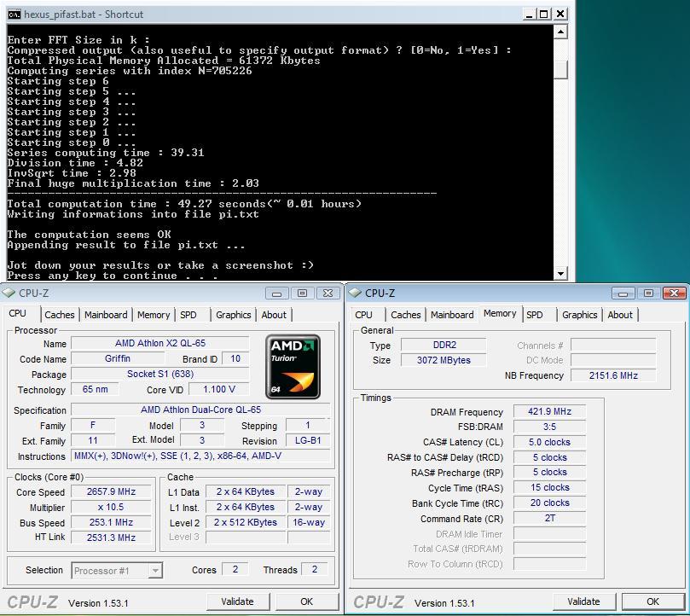Click the left CPU-Z maximize button
The image size is (690, 616).
click(302, 293)
